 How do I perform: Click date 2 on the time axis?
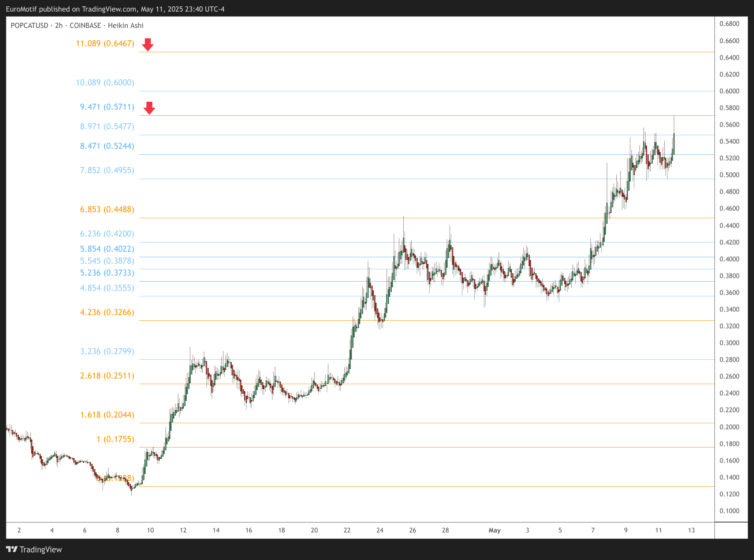click(x=19, y=530)
